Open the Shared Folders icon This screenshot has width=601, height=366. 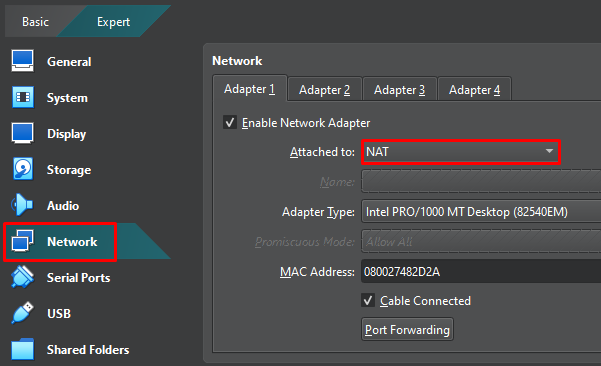(x=23, y=349)
